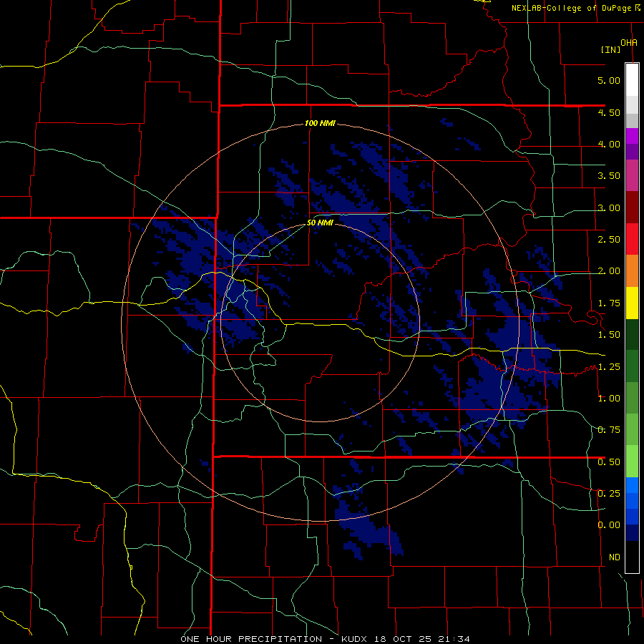Select the 1.75 legend value

click(609, 303)
